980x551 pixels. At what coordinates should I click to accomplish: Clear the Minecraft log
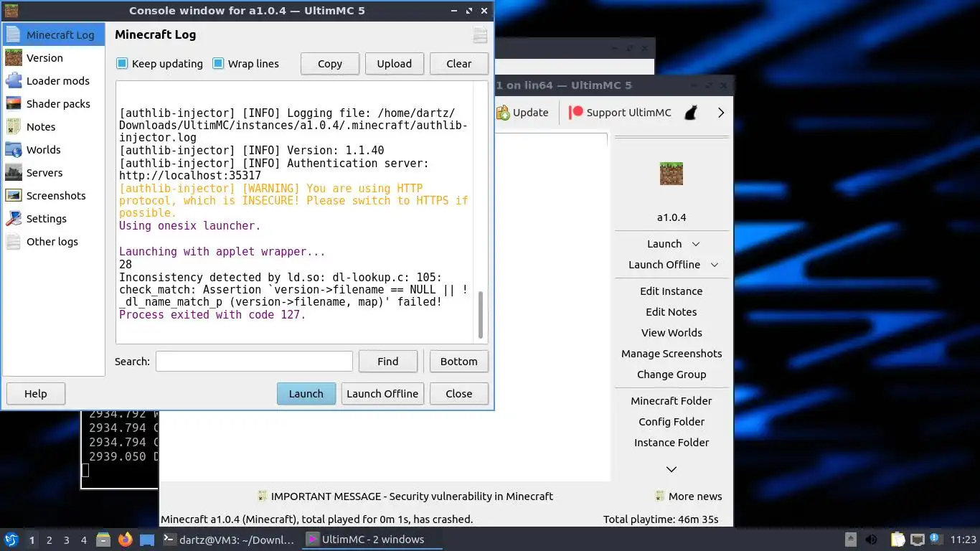point(459,63)
